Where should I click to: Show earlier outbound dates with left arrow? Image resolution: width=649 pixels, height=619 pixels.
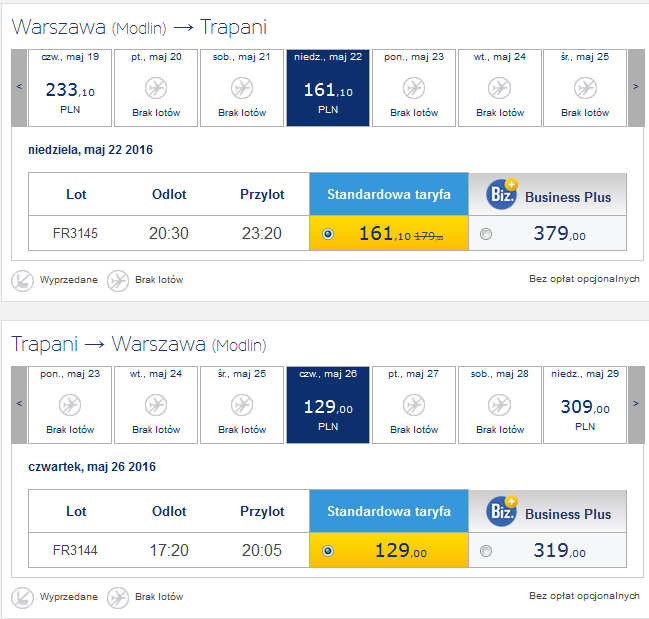[x=20, y=86]
